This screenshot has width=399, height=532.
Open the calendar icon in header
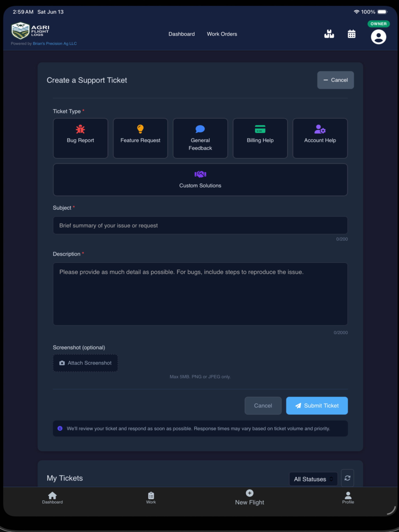click(x=351, y=34)
